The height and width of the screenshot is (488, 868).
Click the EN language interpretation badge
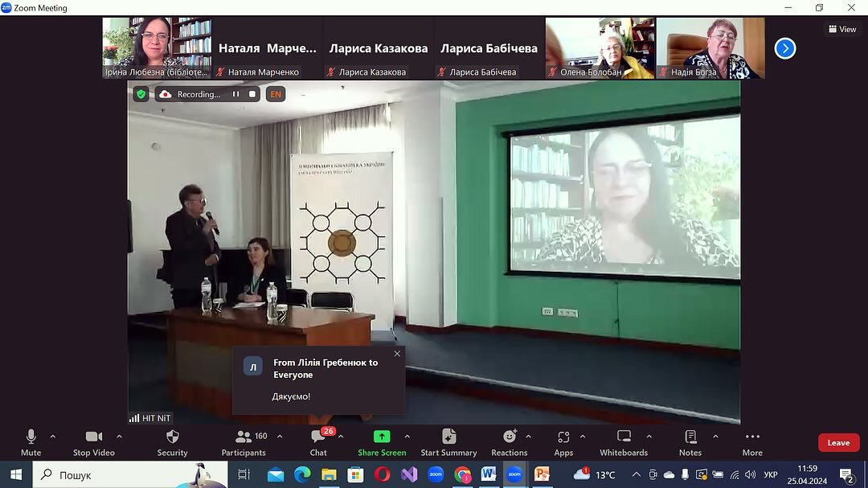(x=276, y=94)
